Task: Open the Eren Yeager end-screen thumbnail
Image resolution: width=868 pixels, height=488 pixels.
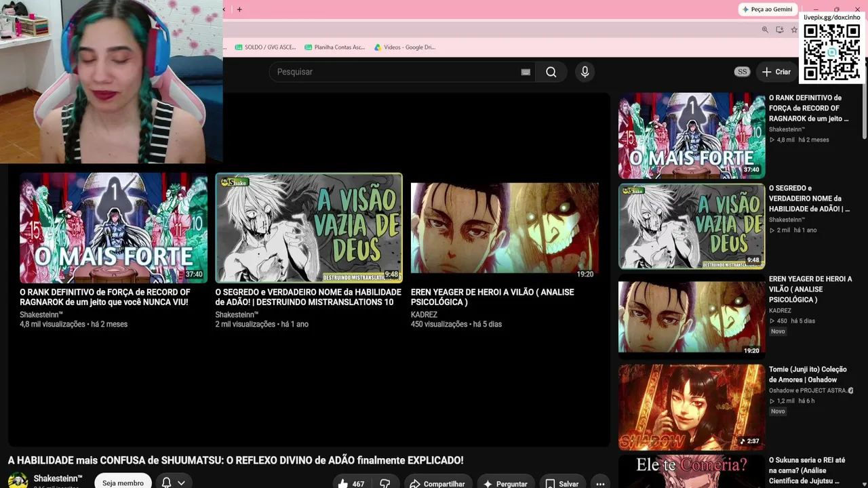Action: point(505,227)
